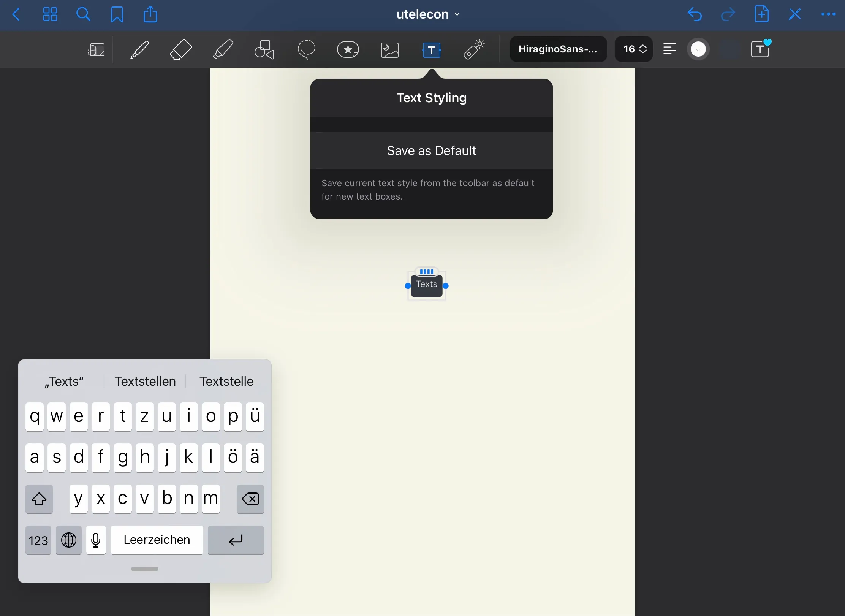The image size is (845, 616).
Task: Activate the Lasso selection tool
Action: (306, 50)
